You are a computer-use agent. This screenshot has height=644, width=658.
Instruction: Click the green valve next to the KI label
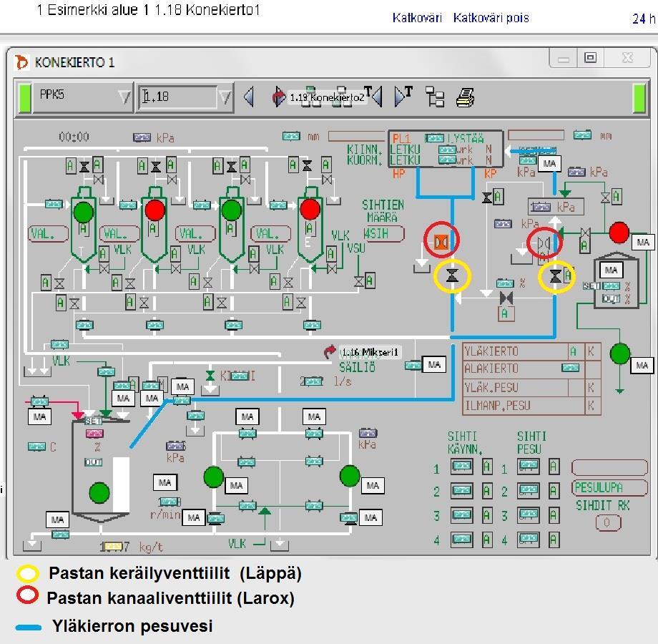tap(210, 376)
